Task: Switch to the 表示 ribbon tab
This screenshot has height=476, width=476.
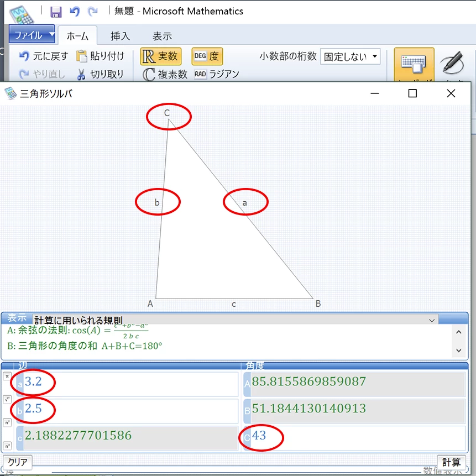Action: tap(162, 36)
